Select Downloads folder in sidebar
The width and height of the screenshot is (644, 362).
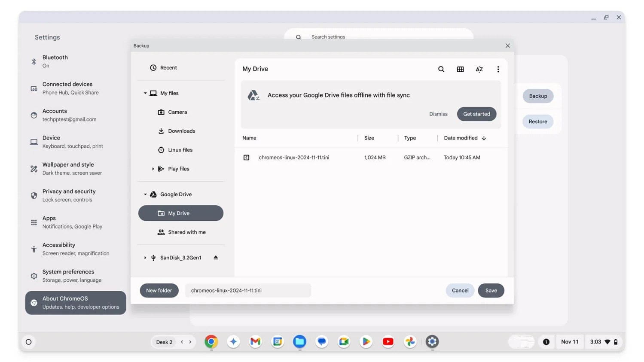pos(181,131)
